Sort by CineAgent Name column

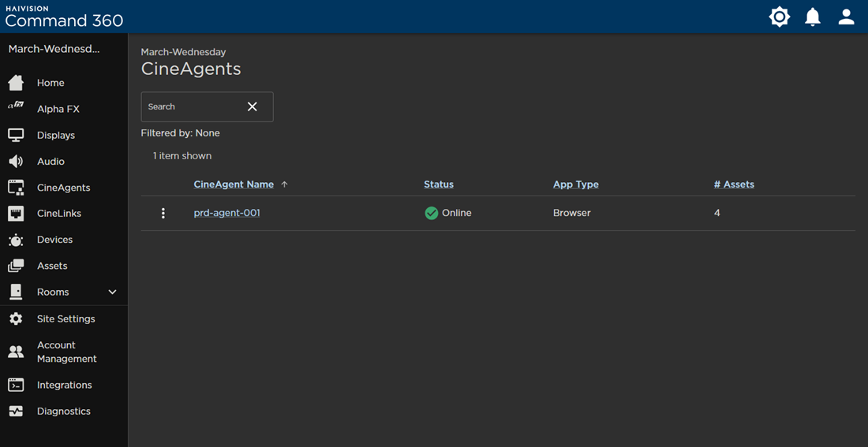234,184
